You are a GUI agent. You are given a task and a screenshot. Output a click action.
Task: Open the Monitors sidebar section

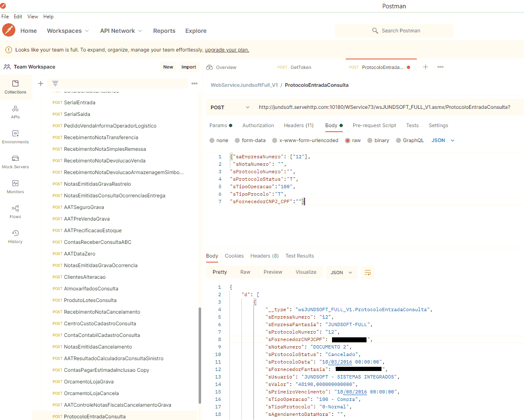click(x=15, y=187)
